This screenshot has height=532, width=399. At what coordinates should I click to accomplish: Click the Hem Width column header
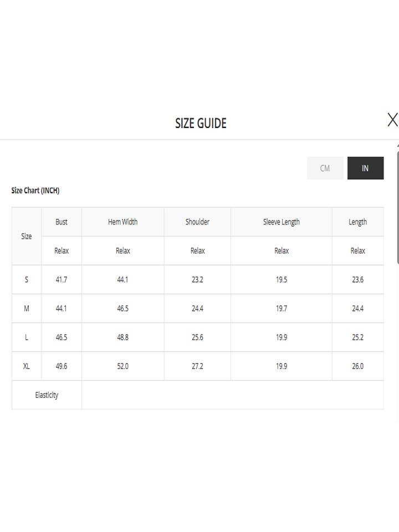(122, 222)
